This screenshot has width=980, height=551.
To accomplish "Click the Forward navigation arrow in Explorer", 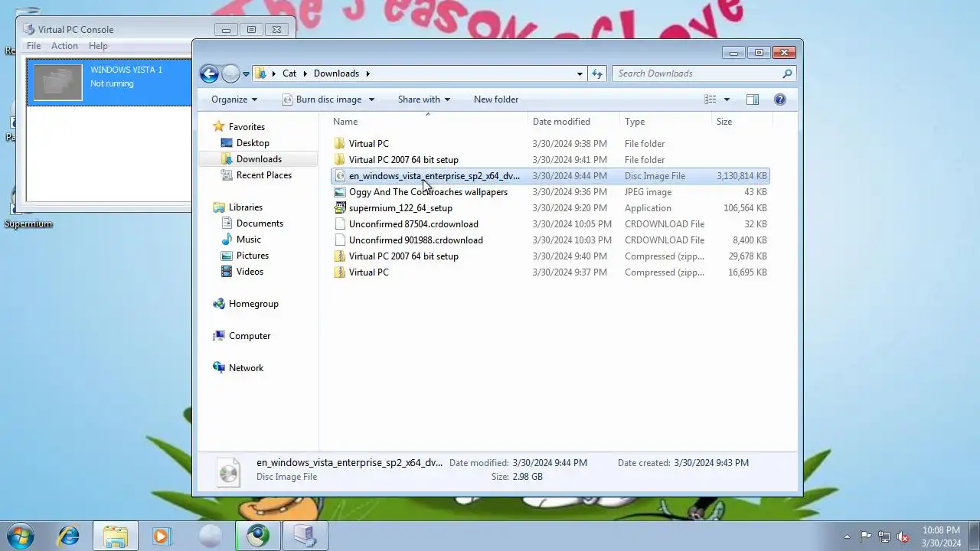I will tap(230, 73).
